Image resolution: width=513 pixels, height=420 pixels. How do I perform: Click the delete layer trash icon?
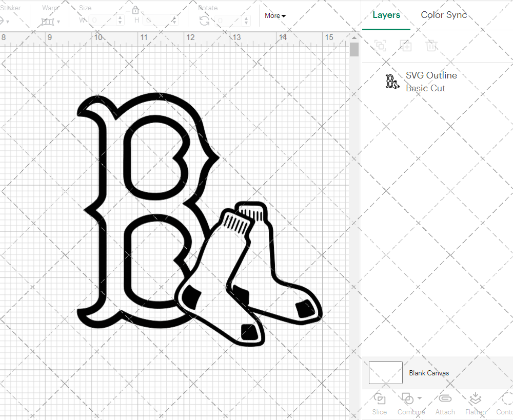[431, 46]
